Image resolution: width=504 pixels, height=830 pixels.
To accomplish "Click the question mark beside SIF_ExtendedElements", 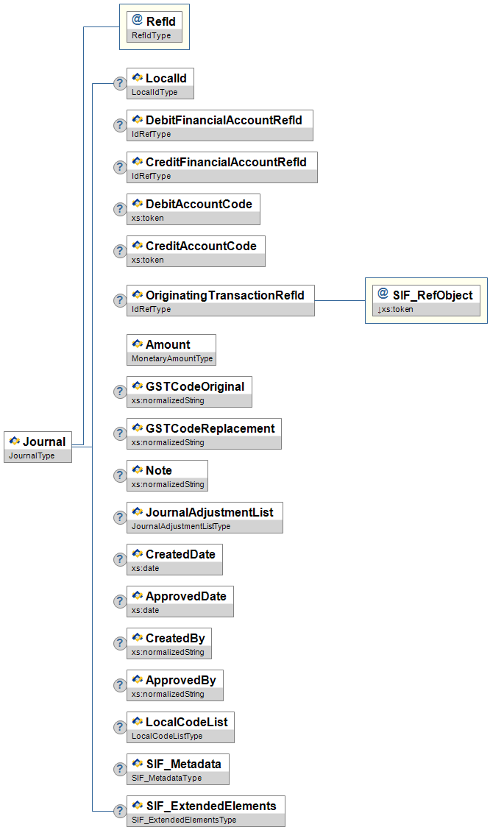I will [119, 811].
